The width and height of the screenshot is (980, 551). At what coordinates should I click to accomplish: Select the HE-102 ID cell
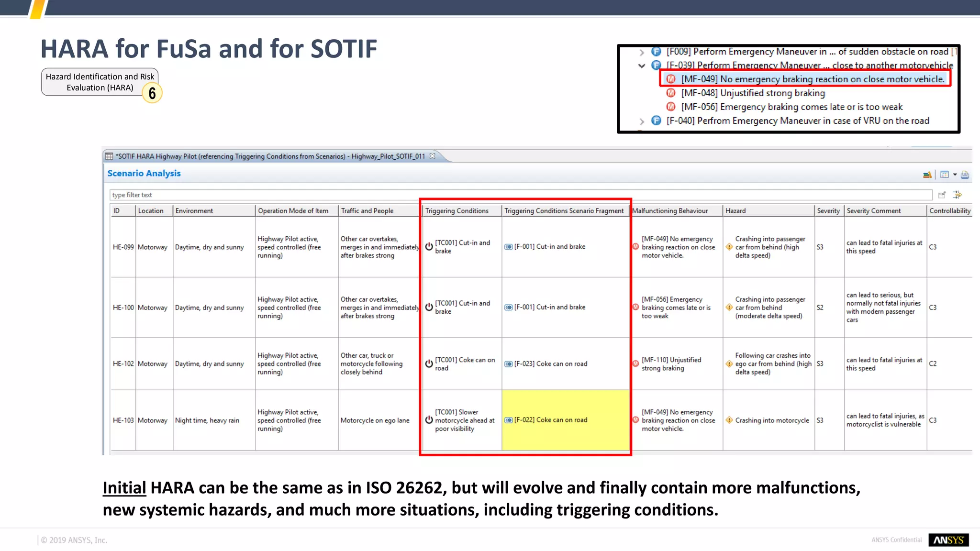click(x=123, y=364)
